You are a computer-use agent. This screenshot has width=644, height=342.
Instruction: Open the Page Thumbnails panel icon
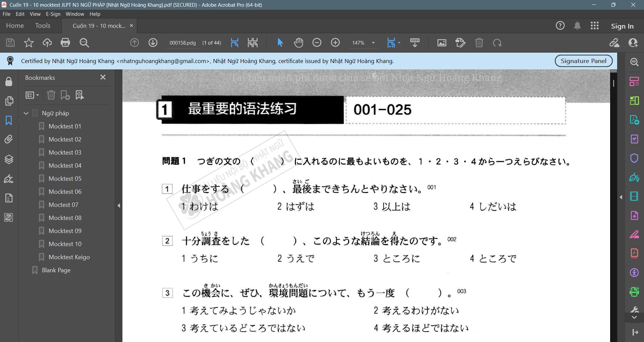tap(9, 101)
